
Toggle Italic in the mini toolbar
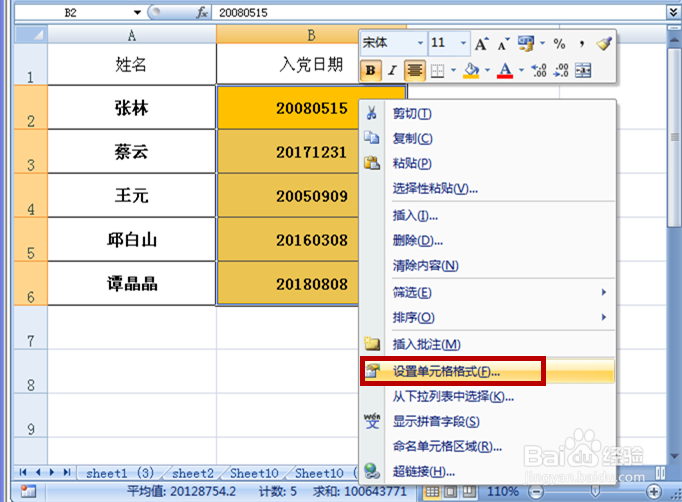pos(393,70)
